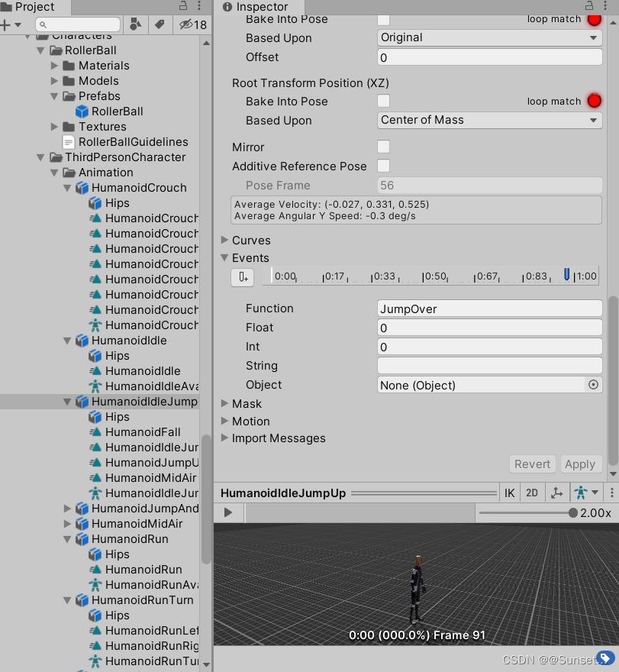The width and height of the screenshot is (619, 672).
Task: Toggle Bake Into Pose for Position XZ
Action: pyautogui.click(x=383, y=101)
